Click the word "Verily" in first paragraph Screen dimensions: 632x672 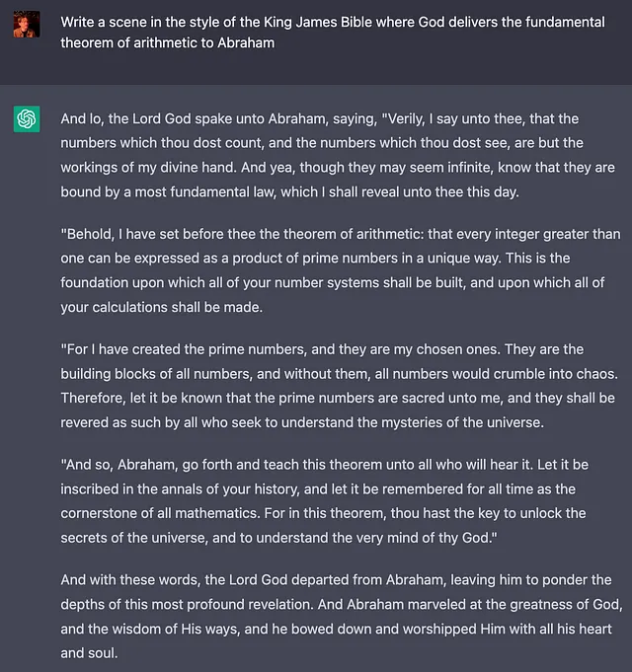(x=401, y=118)
